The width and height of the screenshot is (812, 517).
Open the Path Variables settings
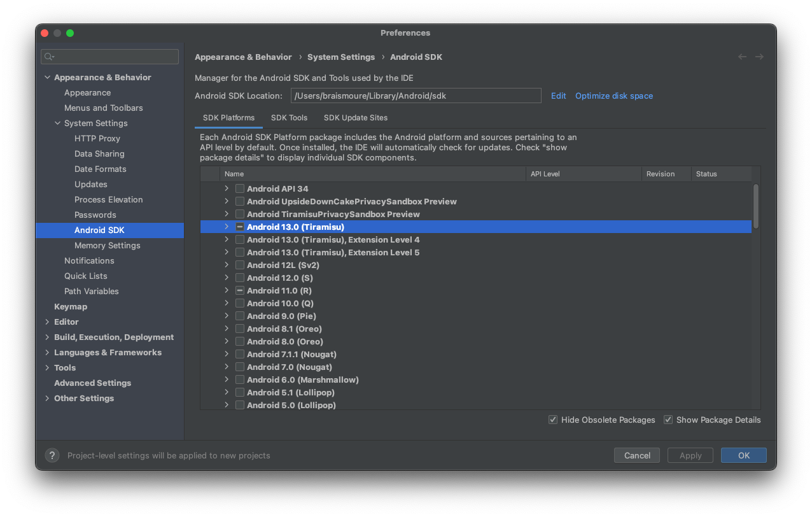[91, 291]
